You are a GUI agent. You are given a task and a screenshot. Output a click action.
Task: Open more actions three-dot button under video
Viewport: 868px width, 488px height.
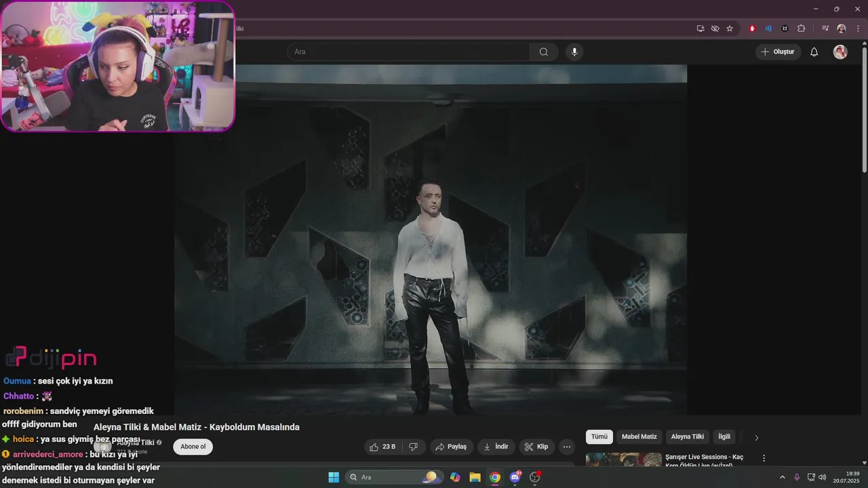click(x=567, y=447)
